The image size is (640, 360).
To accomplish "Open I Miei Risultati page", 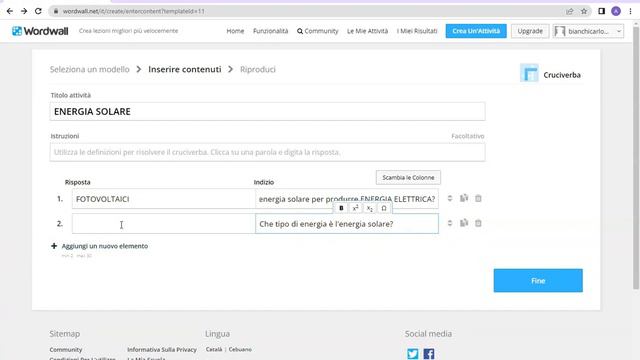I will 417,31.
